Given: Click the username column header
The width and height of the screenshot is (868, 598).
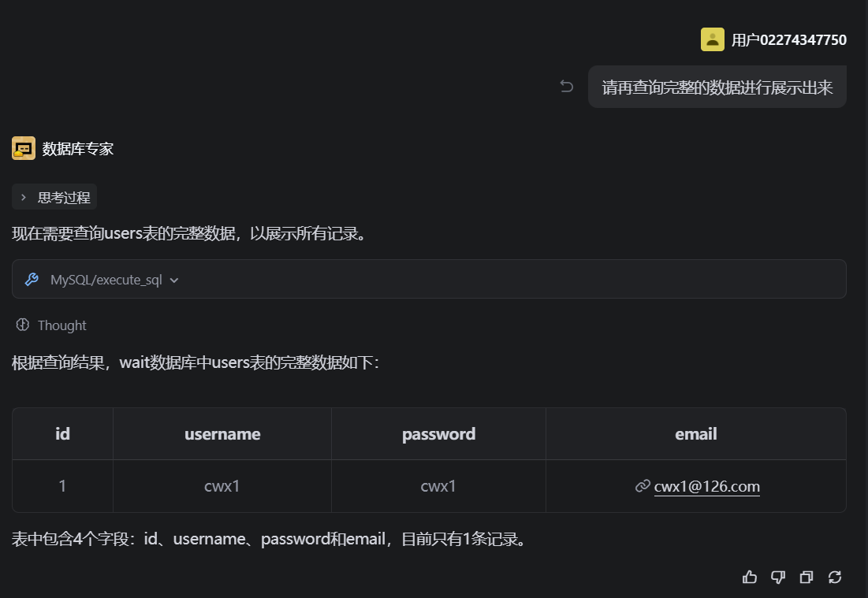Looking at the screenshot, I should coord(222,434).
